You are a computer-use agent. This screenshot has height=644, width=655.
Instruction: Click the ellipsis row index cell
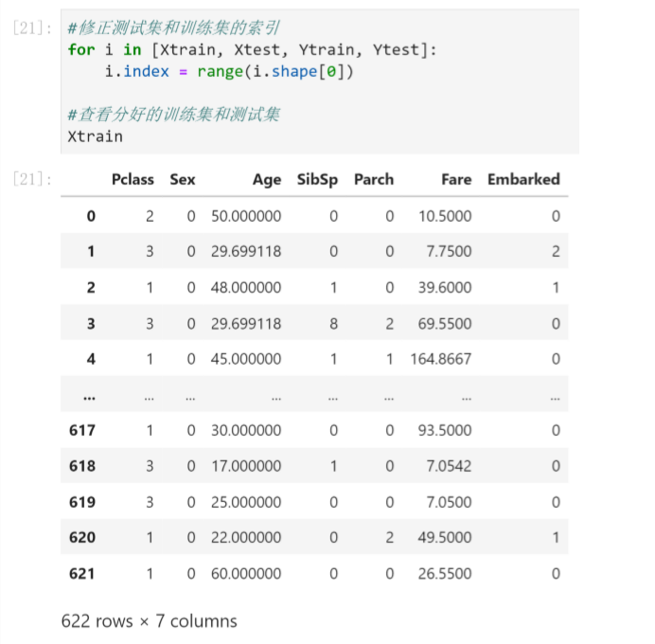pyautogui.click(x=89, y=398)
